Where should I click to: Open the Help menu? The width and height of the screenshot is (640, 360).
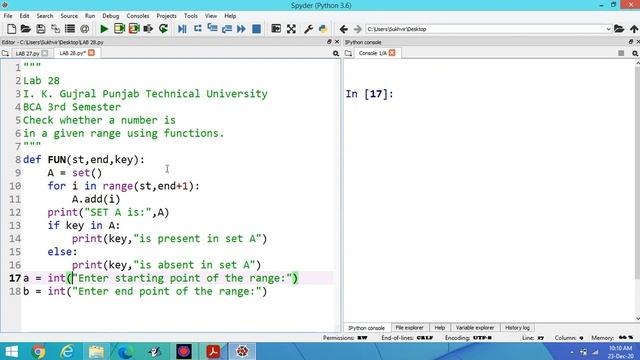coord(230,16)
